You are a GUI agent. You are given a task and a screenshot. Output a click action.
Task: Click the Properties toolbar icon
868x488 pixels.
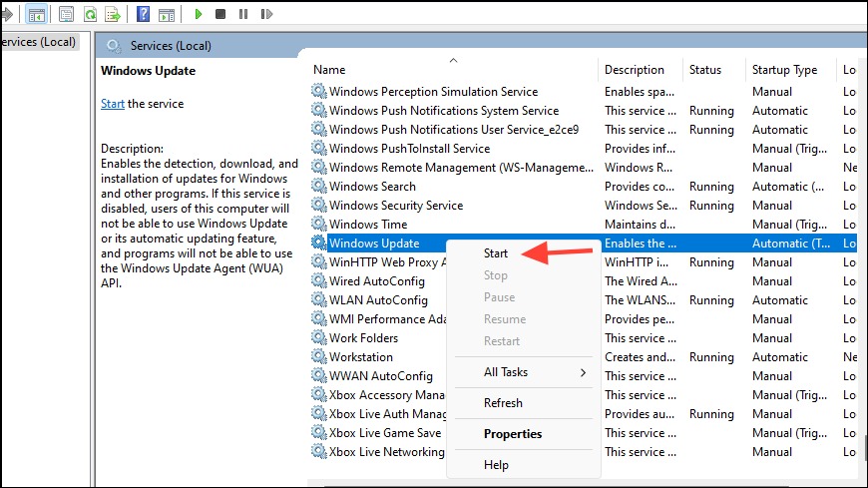pyautogui.click(x=66, y=14)
